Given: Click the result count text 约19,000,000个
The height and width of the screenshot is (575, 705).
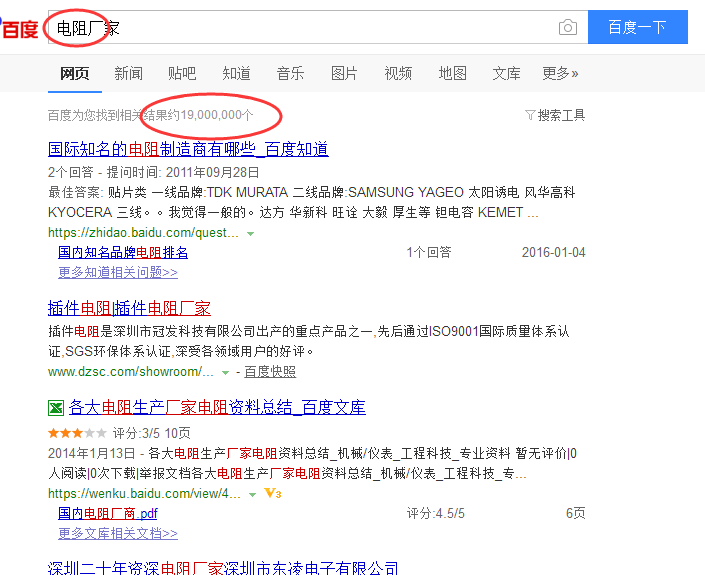Looking at the screenshot, I should [211, 115].
